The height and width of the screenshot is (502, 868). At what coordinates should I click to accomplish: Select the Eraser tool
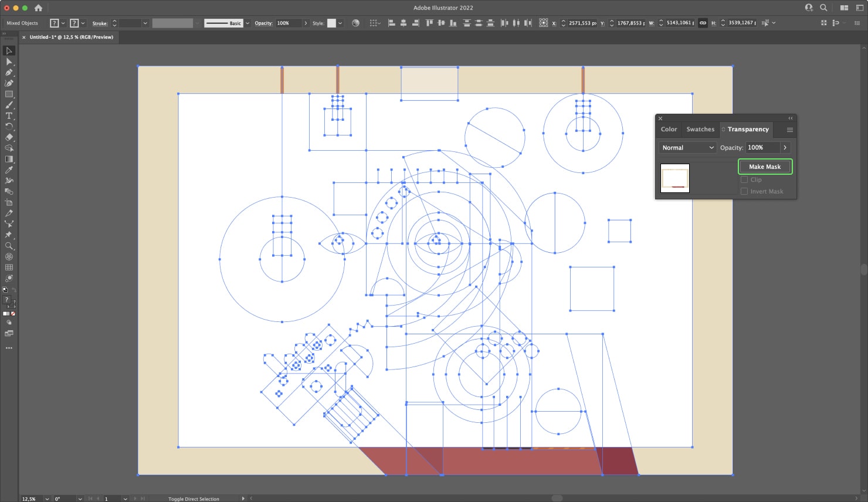pos(9,136)
